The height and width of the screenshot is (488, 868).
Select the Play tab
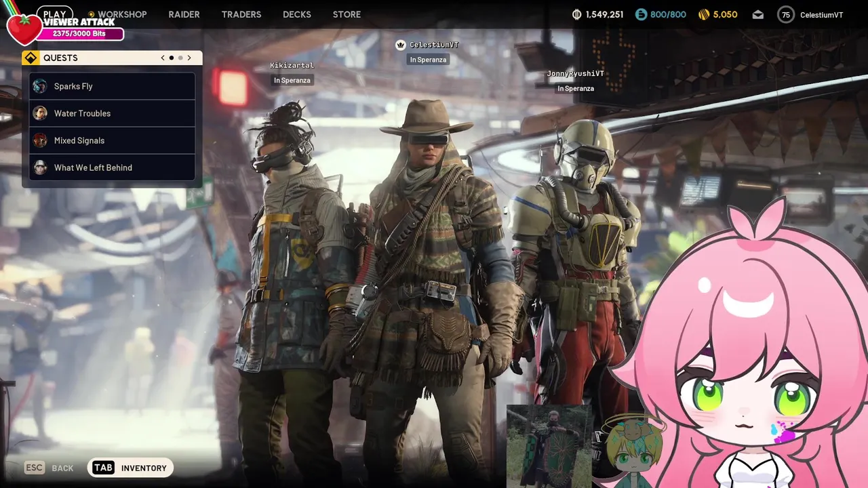(x=54, y=14)
